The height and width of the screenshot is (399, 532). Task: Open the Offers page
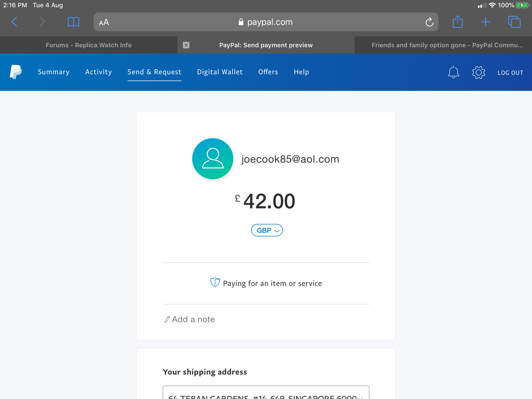click(268, 72)
